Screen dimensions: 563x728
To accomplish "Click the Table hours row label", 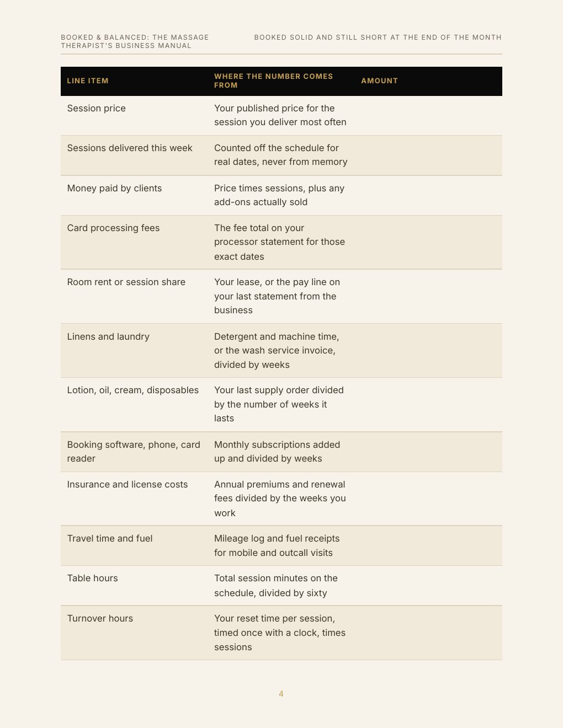I will pyautogui.click(x=92, y=578).
